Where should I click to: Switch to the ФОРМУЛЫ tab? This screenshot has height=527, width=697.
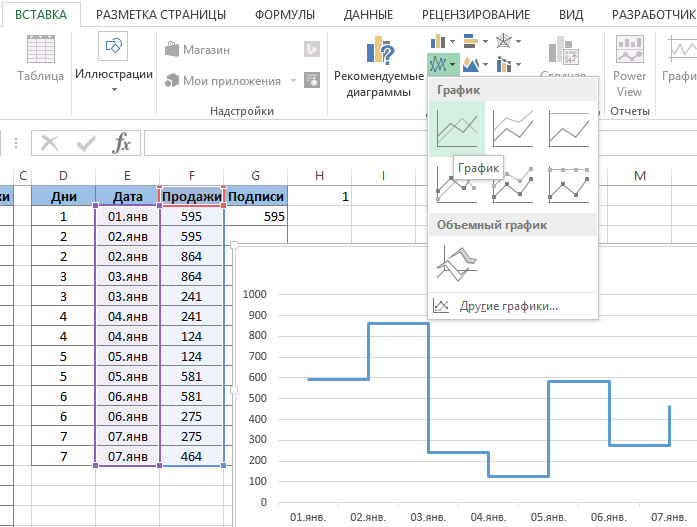click(284, 14)
